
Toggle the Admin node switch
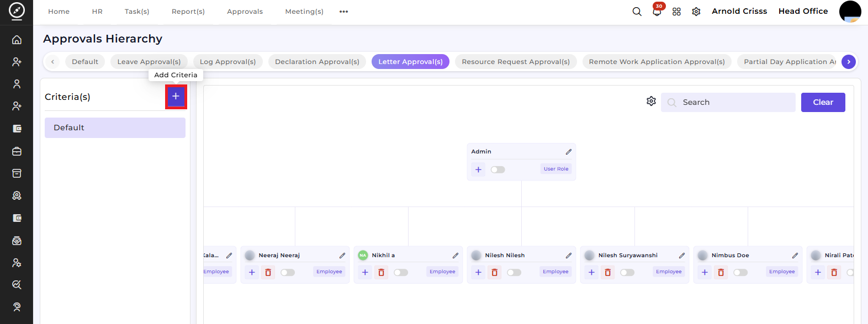pyautogui.click(x=497, y=169)
